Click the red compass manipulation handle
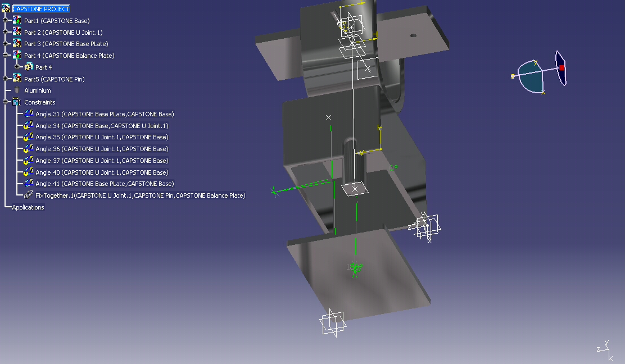Viewport: 625px width, 364px height. click(x=561, y=67)
